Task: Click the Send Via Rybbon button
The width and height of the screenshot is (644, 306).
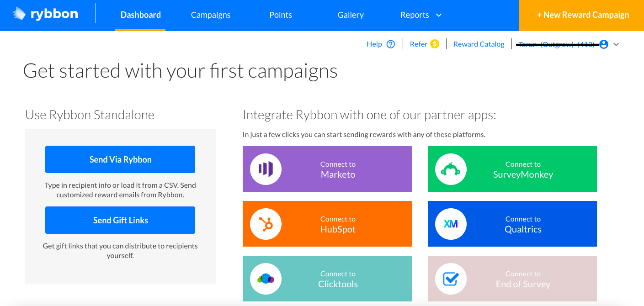Action: (x=120, y=159)
